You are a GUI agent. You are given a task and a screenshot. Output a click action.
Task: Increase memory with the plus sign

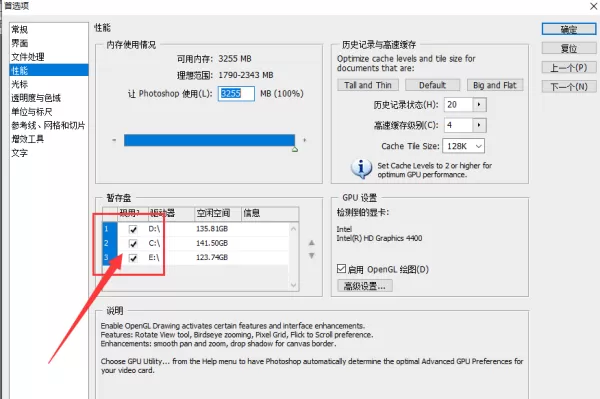(x=305, y=140)
